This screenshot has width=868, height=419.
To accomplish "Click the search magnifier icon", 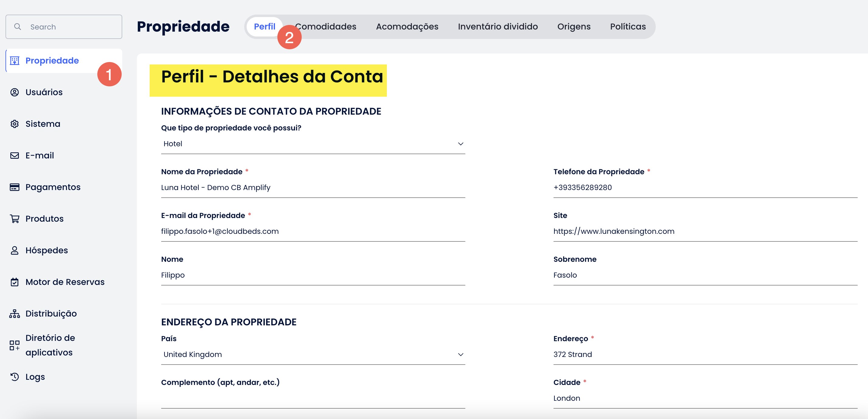I will click(18, 27).
